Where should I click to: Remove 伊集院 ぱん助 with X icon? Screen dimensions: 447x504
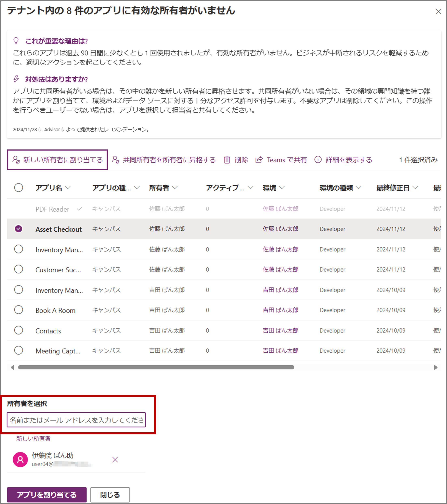(115, 460)
